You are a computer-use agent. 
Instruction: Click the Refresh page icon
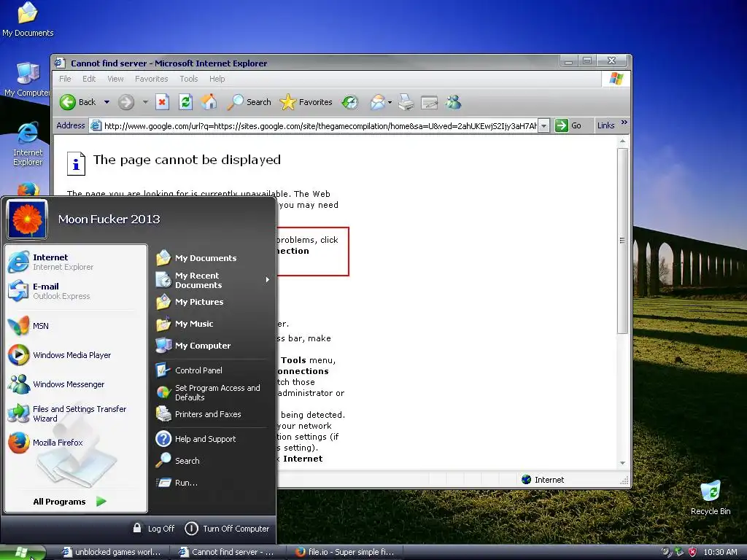[x=185, y=102]
